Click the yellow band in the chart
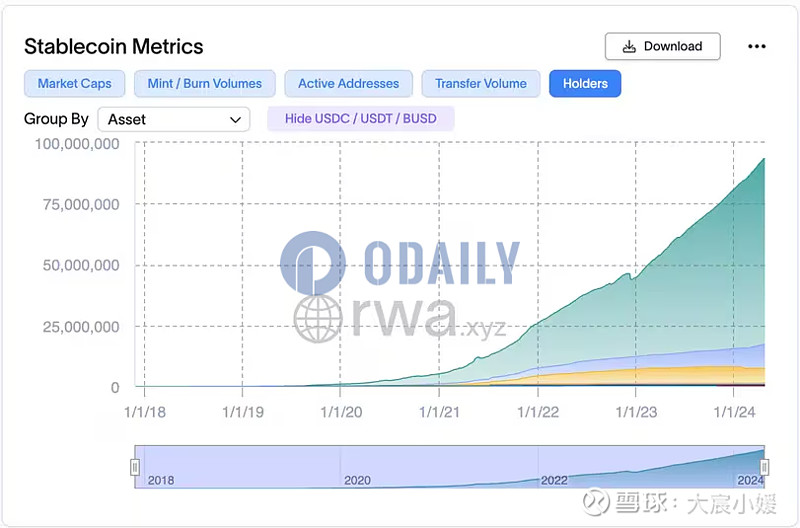The width and height of the screenshot is (800, 528). 700,374
